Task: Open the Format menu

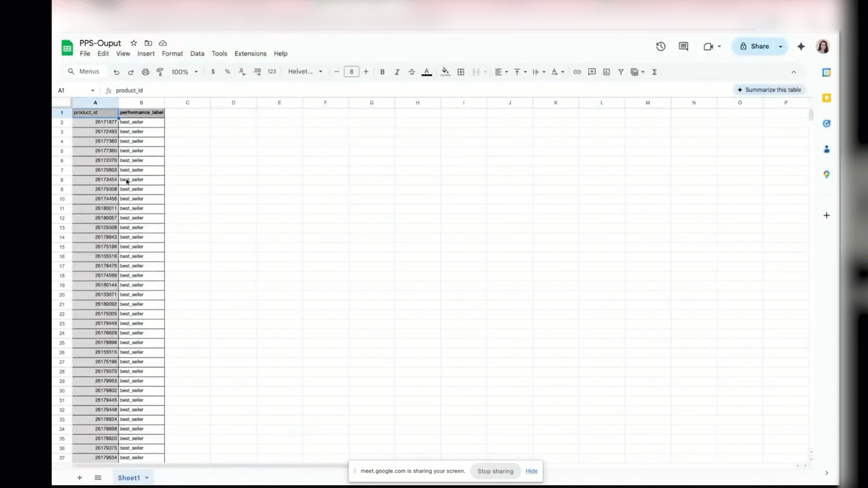Action: click(x=172, y=53)
